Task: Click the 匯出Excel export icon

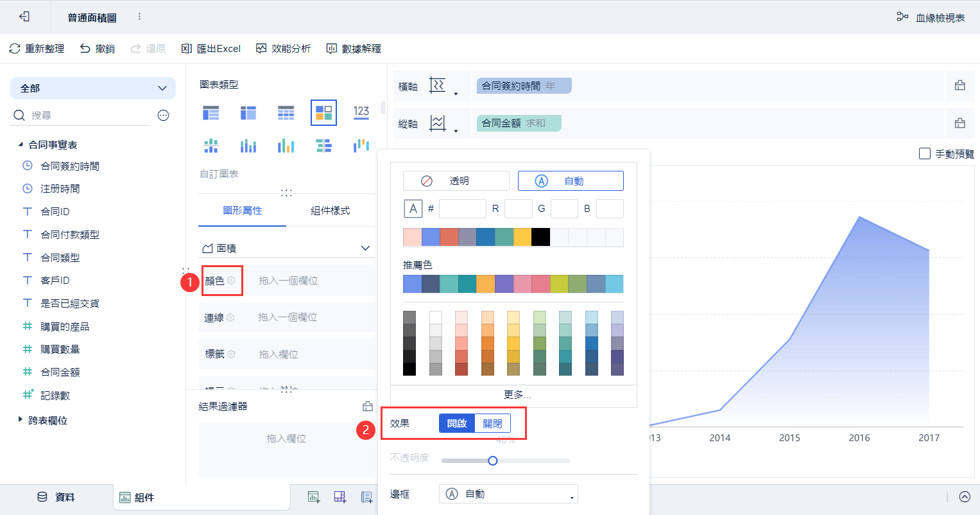Action: click(187, 48)
